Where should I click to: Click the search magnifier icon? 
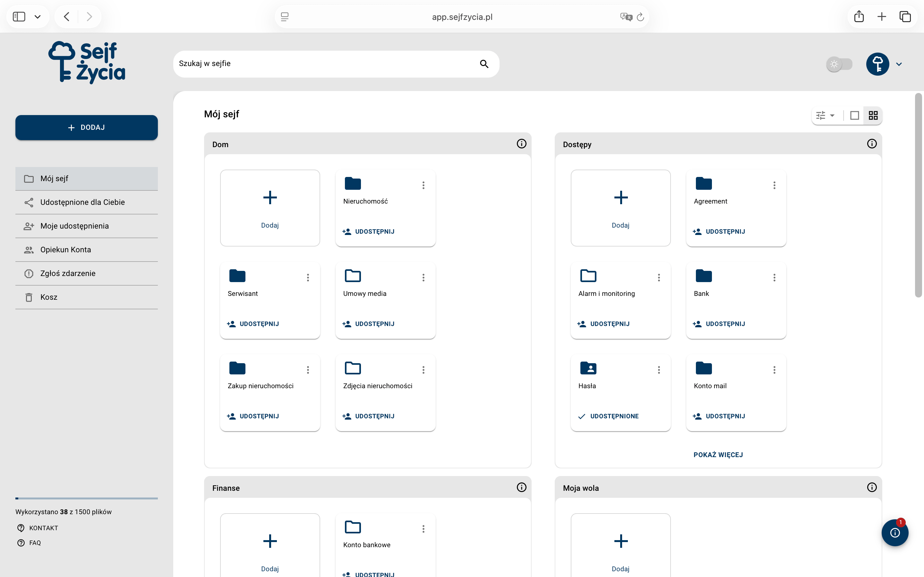[x=484, y=64]
